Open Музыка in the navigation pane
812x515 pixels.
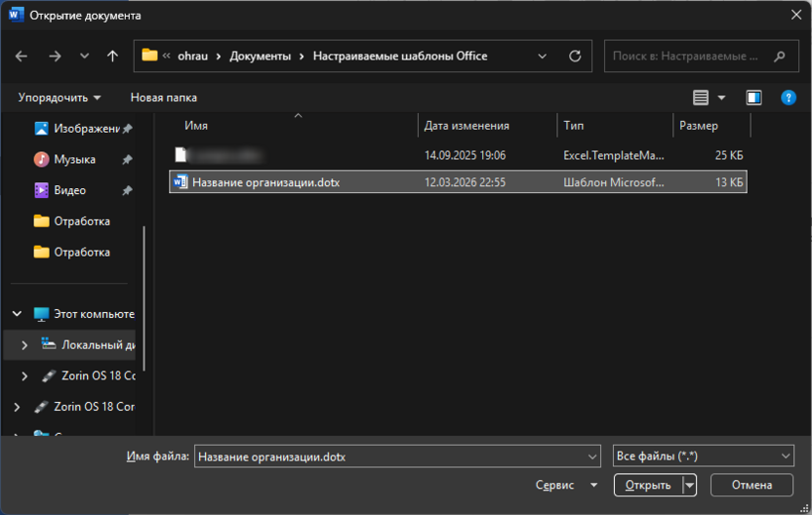point(74,159)
